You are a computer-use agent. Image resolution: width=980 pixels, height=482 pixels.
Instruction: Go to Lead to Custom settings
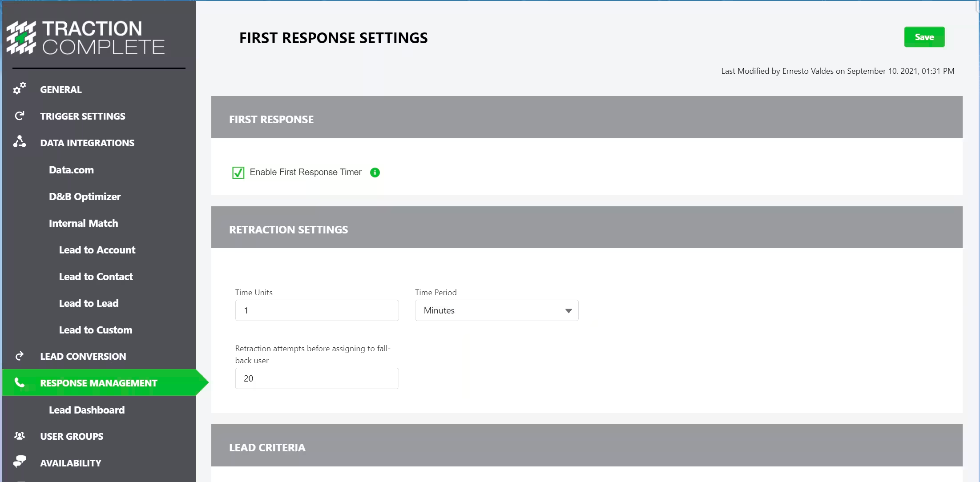95,330
